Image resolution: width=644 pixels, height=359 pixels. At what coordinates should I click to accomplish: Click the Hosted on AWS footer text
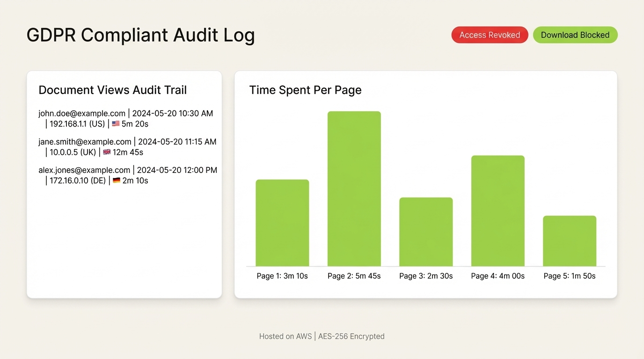pyautogui.click(x=285, y=336)
